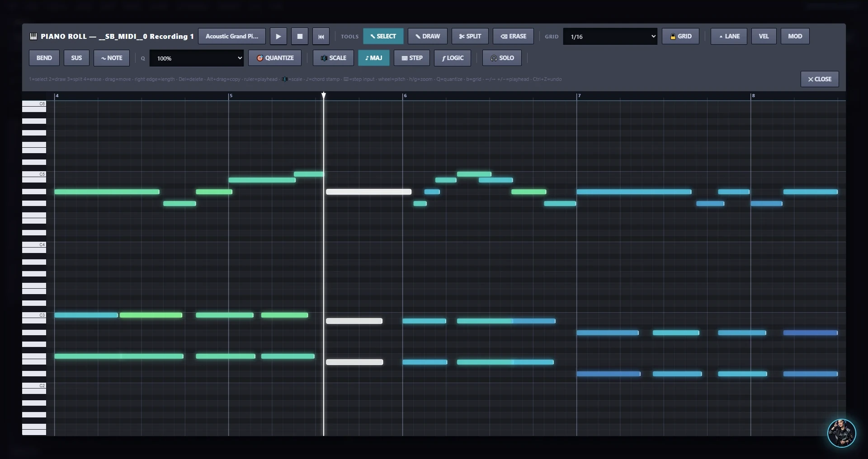Show the VEL velocity lane
Screen dimensions: 868x459
[x=764, y=36]
